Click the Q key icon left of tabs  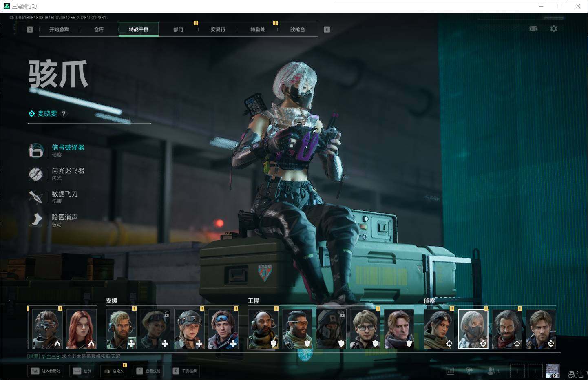coord(30,29)
